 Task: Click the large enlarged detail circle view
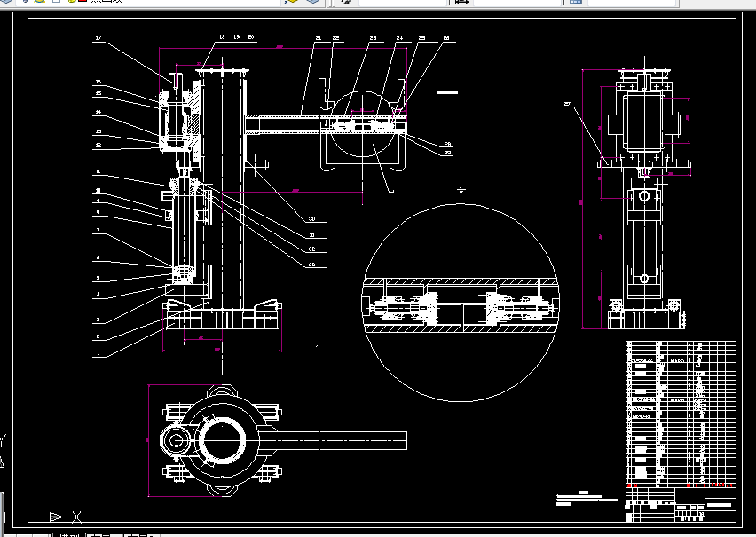click(461, 303)
